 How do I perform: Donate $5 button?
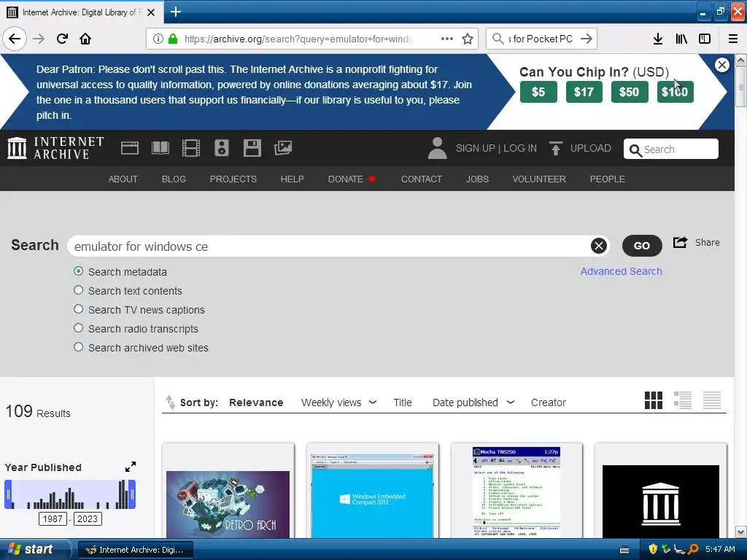tap(538, 92)
